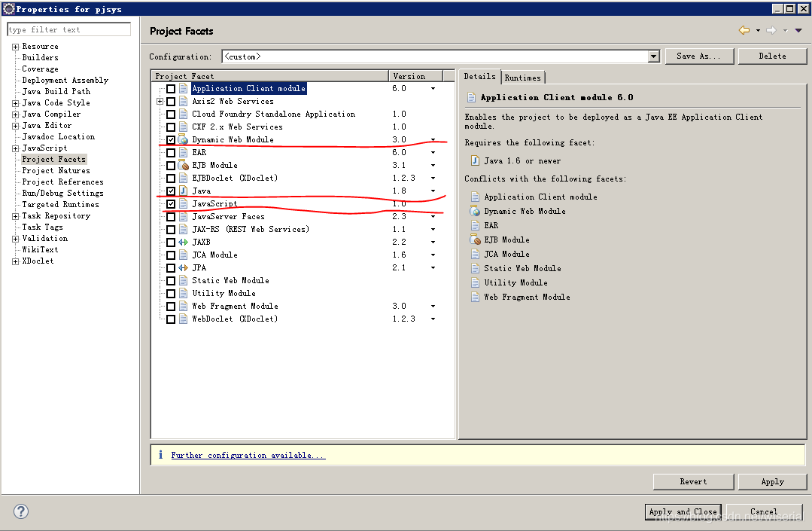This screenshot has width=812, height=531.
Task: Click the Properties window gear title icon
Action: (9, 8)
